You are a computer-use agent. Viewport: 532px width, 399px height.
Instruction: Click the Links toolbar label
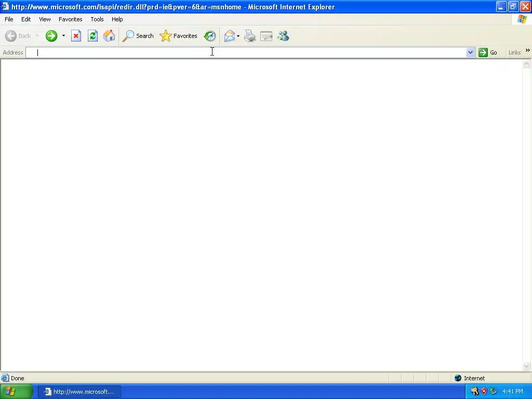point(514,52)
